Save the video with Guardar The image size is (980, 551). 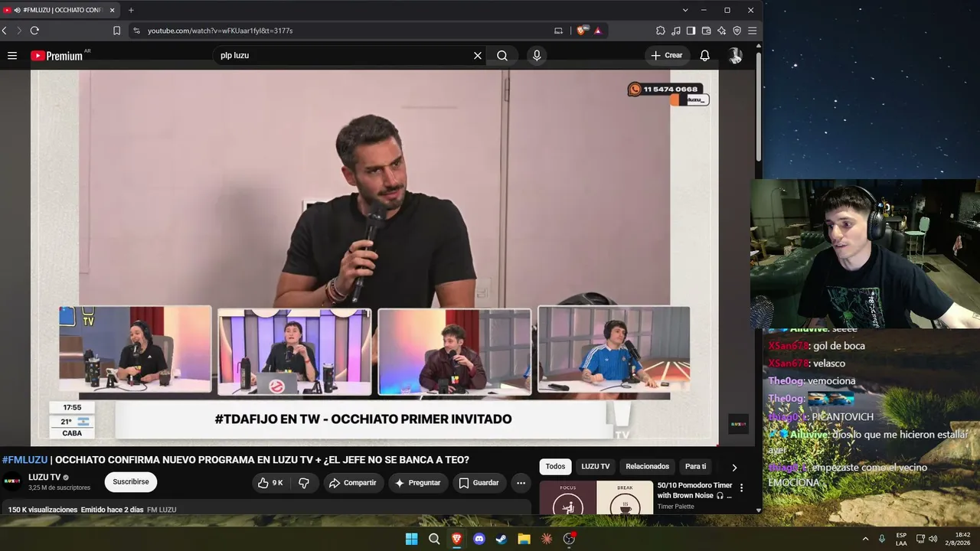(479, 483)
